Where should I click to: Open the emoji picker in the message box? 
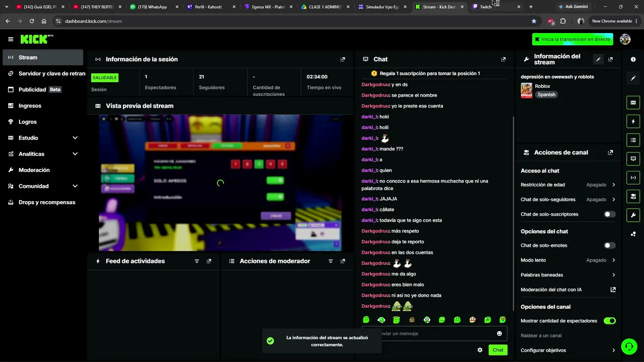pos(499,333)
